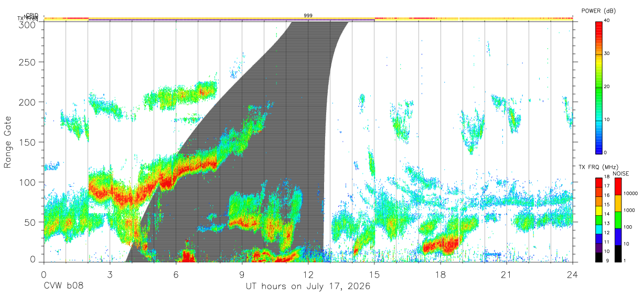This screenshot has height=297, width=644.
Task: Click the green 13-14 MHz TX FRQ swatch
Action: coord(598,219)
